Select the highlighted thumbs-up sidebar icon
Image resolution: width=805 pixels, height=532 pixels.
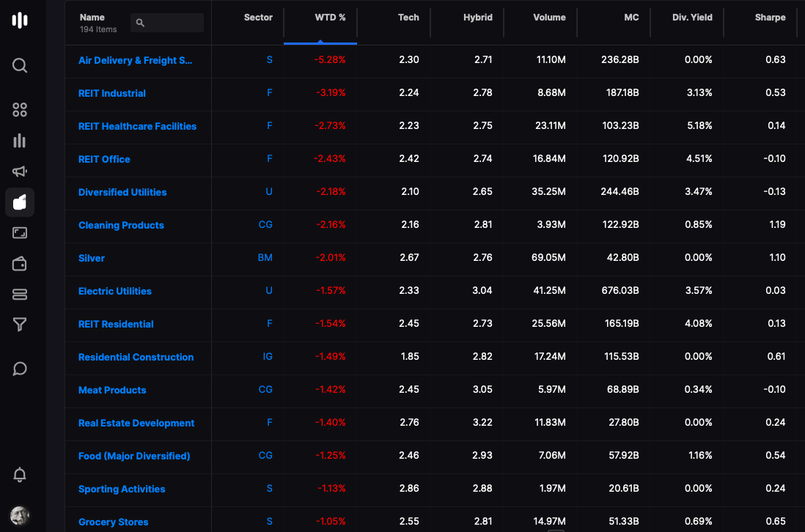coord(20,202)
